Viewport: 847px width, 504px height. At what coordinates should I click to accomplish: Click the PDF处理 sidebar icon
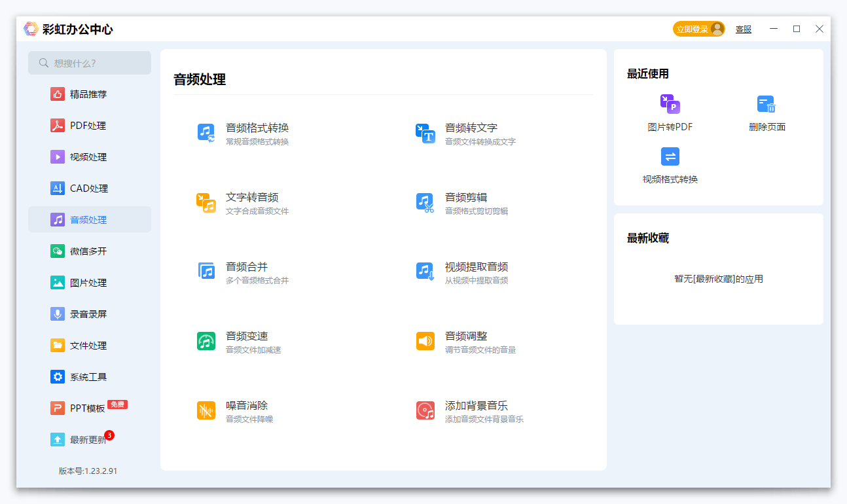coord(58,126)
